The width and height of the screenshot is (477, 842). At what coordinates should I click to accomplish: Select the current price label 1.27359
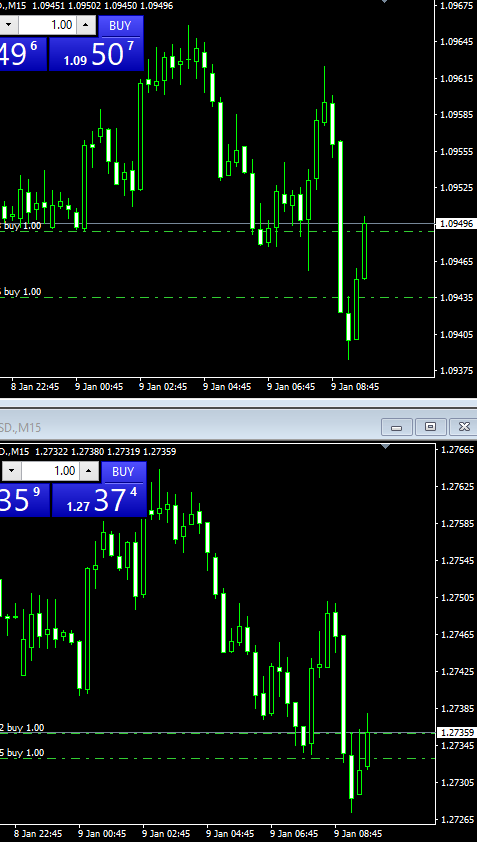(456, 733)
